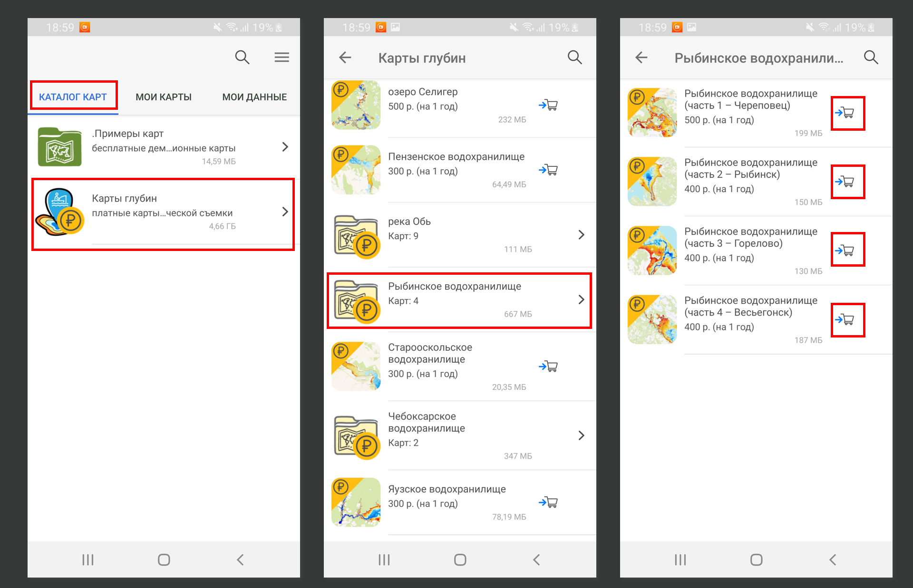Tap cart icon for Яузское водохранилище
This screenshot has width=913, height=588.
(x=548, y=502)
